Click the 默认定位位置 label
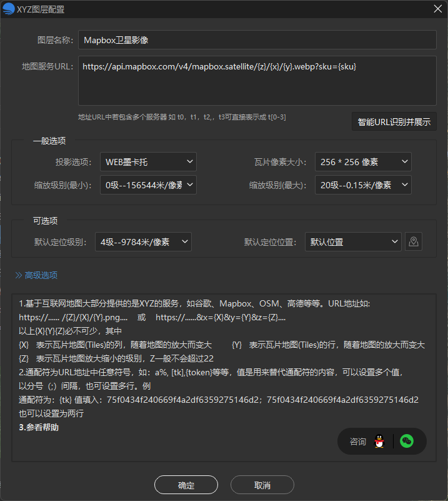The width and height of the screenshot is (448, 501). 271,242
